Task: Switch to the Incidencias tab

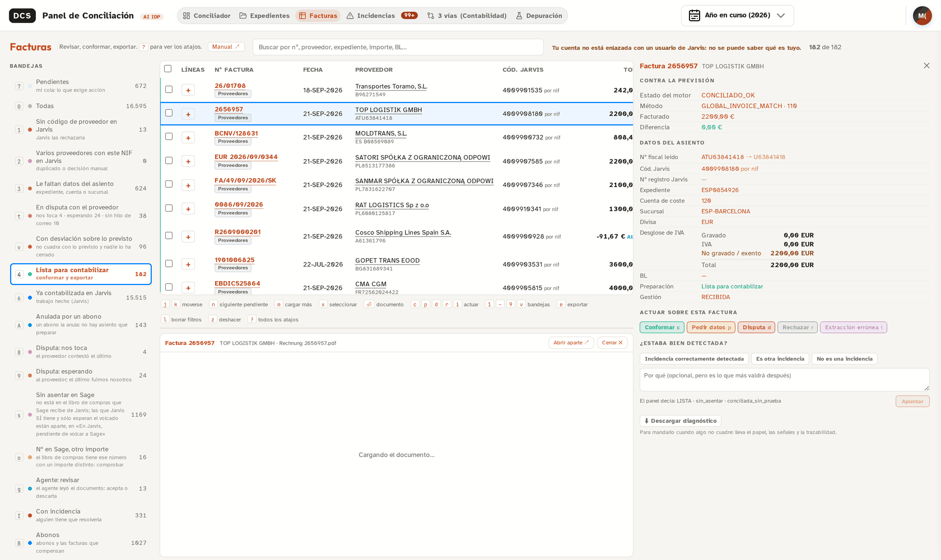Action: [x=382, y=16]
